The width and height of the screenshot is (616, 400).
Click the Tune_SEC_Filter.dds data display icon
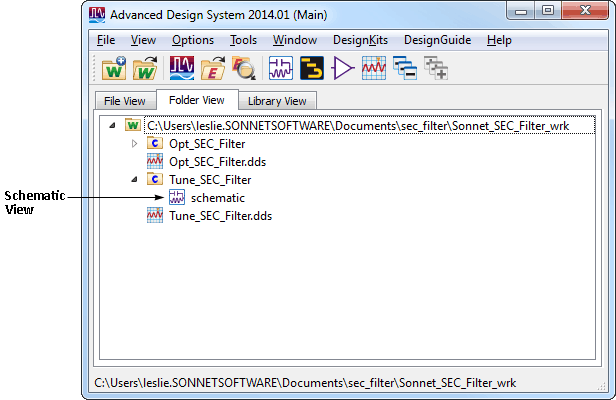click(x=155, y=216)
